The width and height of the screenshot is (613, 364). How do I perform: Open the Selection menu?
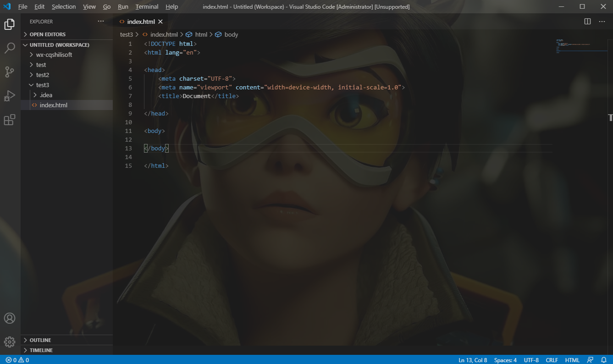coord(64,6)
